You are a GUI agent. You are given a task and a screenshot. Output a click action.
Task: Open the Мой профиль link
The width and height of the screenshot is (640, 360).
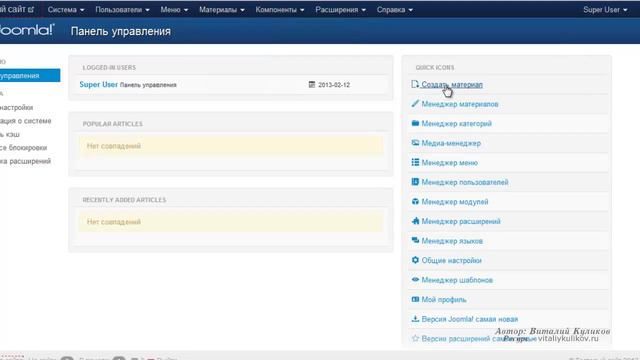coord(444,300)
